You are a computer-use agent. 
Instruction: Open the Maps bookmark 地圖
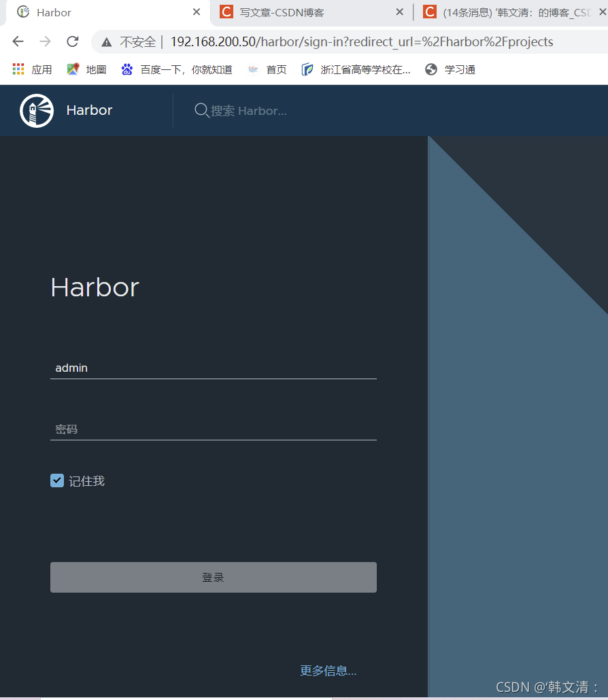pyautogui.click(x=86, y=69)
